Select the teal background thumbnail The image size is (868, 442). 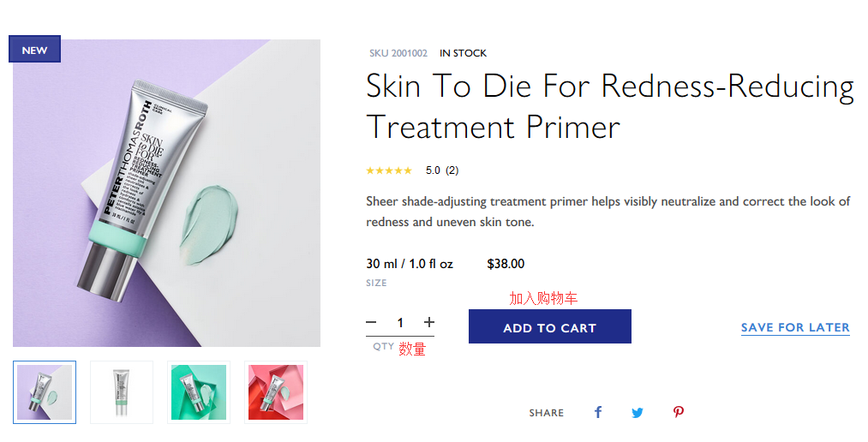(x=199, y=392)
